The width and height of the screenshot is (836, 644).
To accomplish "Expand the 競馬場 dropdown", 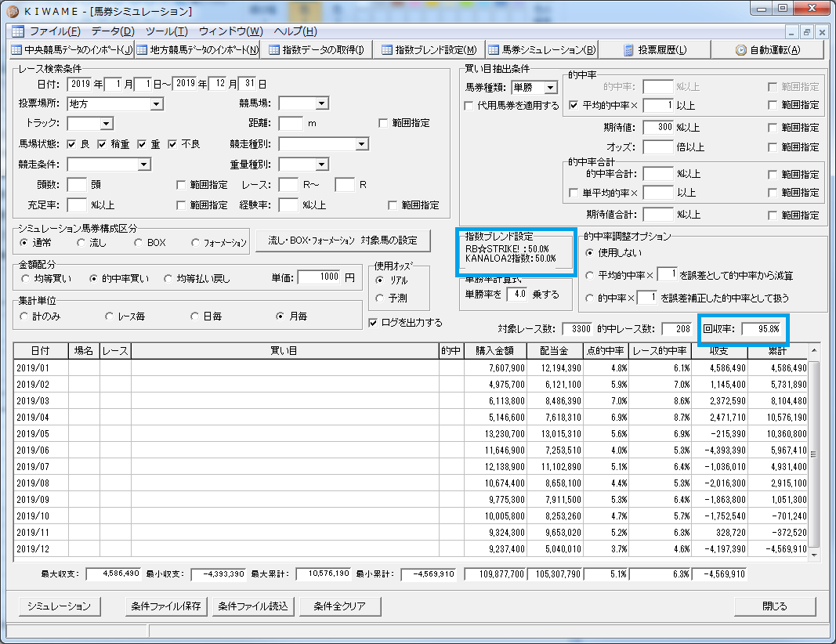I will pos(321,103).
